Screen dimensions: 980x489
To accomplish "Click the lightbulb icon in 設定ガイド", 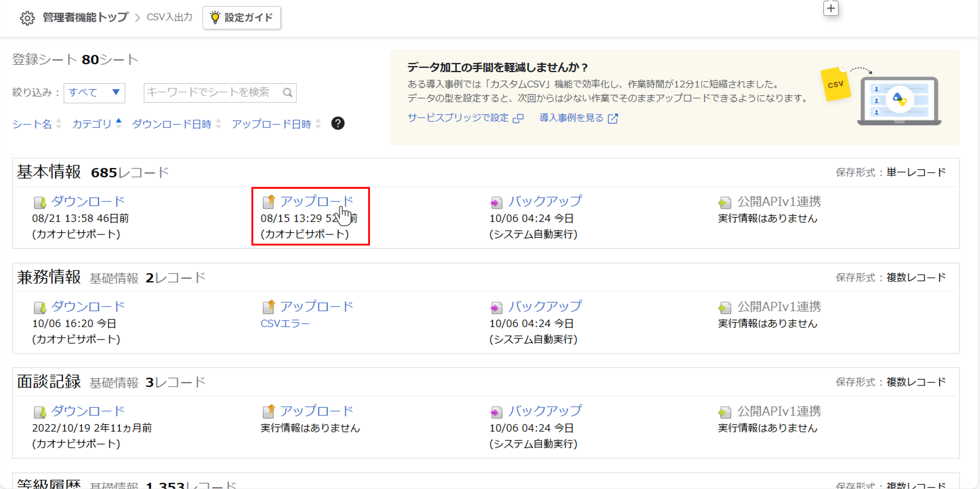I will (x=215, y=17).
